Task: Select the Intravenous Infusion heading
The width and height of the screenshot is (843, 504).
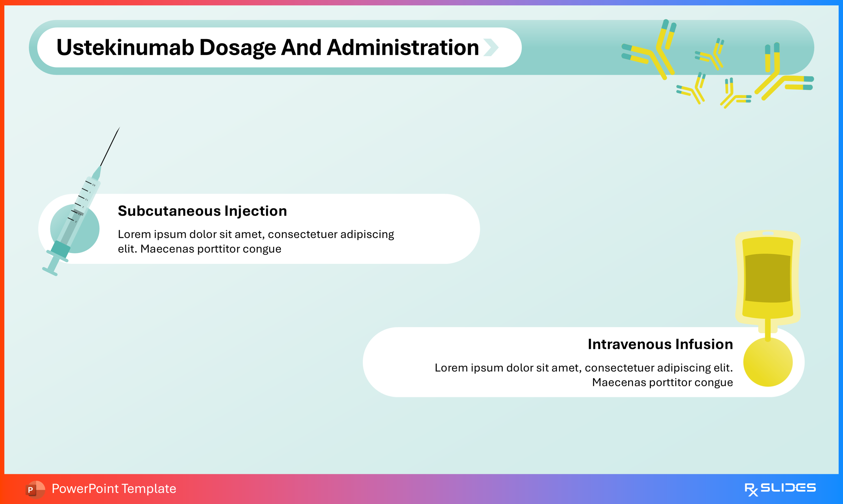Action: 660,344
